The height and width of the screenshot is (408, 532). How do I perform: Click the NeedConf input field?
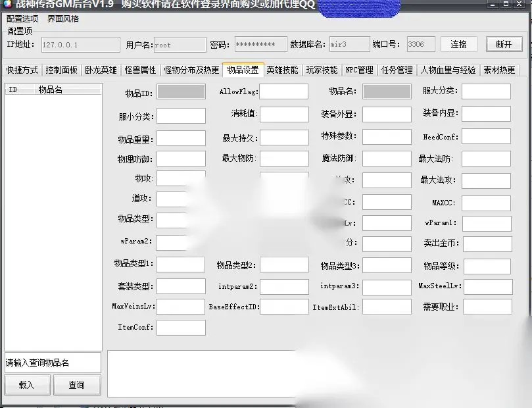(x=486, y=136)
